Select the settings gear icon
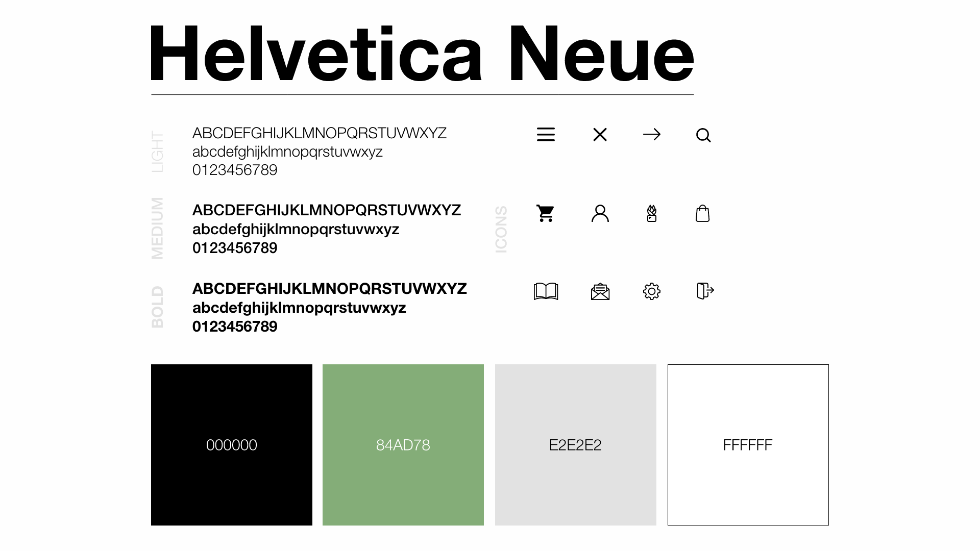Viewport: 980px width, 551px height. [652, 291]
